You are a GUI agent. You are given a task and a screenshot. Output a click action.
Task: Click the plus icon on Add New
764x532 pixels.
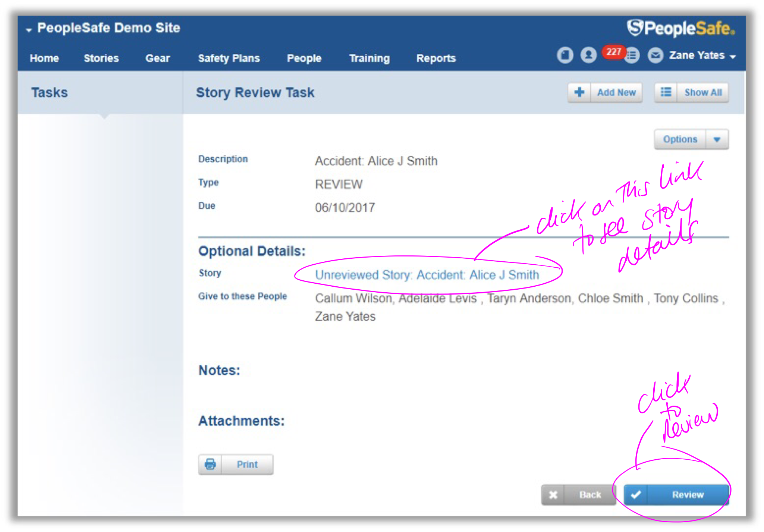[579, 92]
